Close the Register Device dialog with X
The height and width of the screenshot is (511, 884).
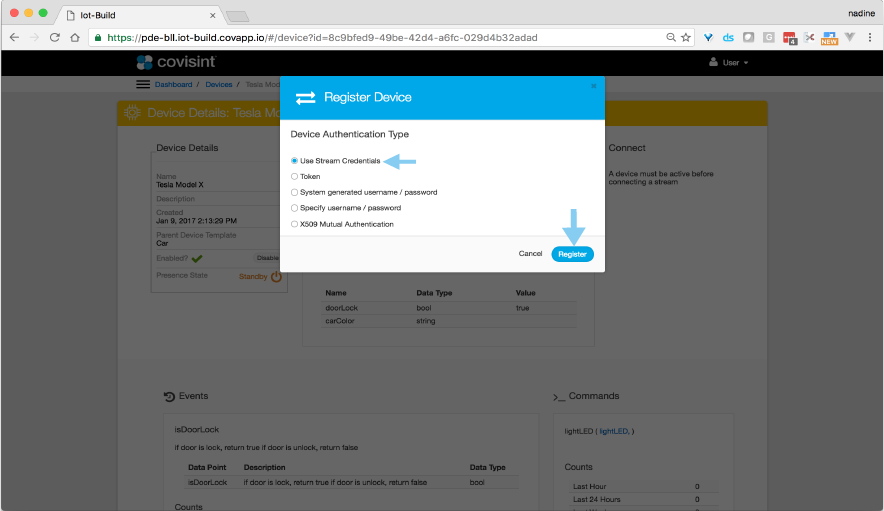[593, 85]
